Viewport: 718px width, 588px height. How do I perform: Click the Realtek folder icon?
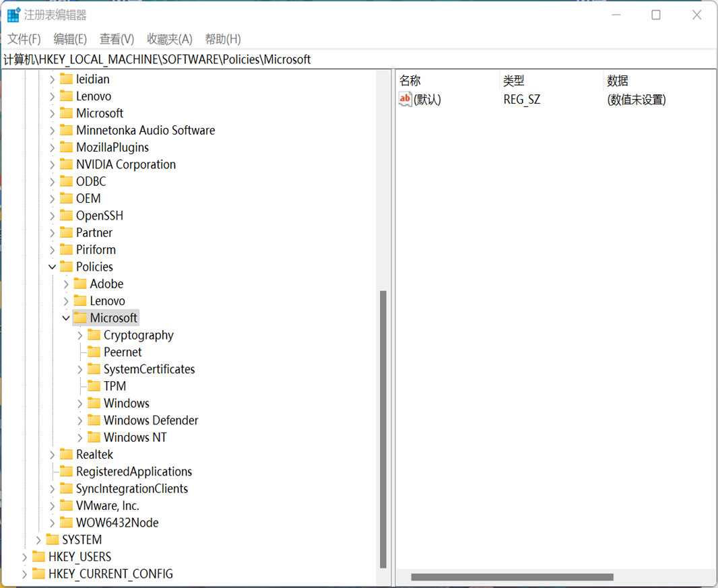pyautogui.click(x=67, y=454)
